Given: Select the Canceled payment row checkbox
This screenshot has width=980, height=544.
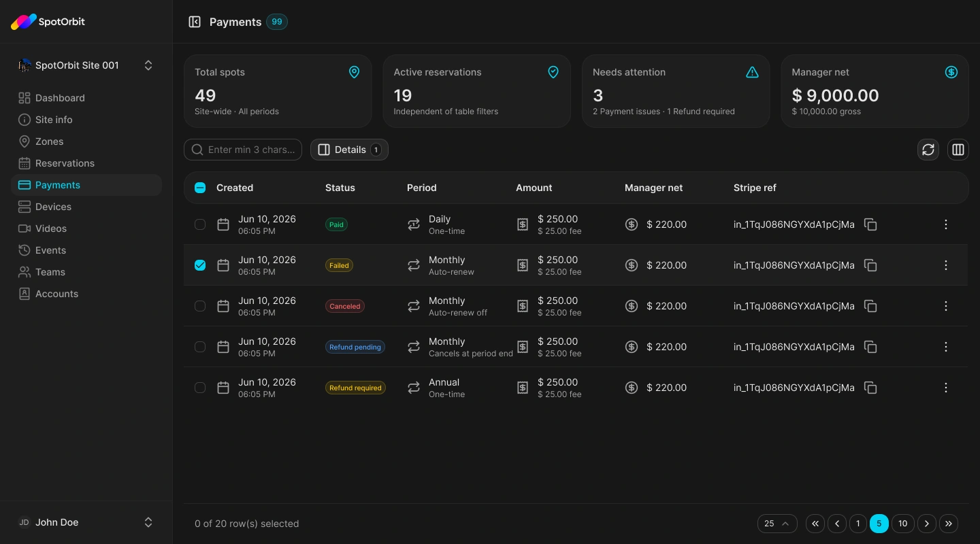Looking at the screenshot, I should [x=200, y=306].
